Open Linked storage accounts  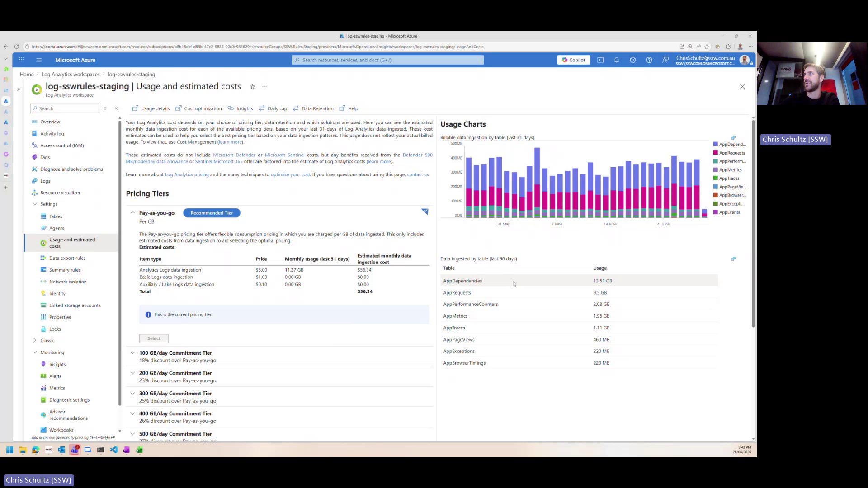(75, 305)
